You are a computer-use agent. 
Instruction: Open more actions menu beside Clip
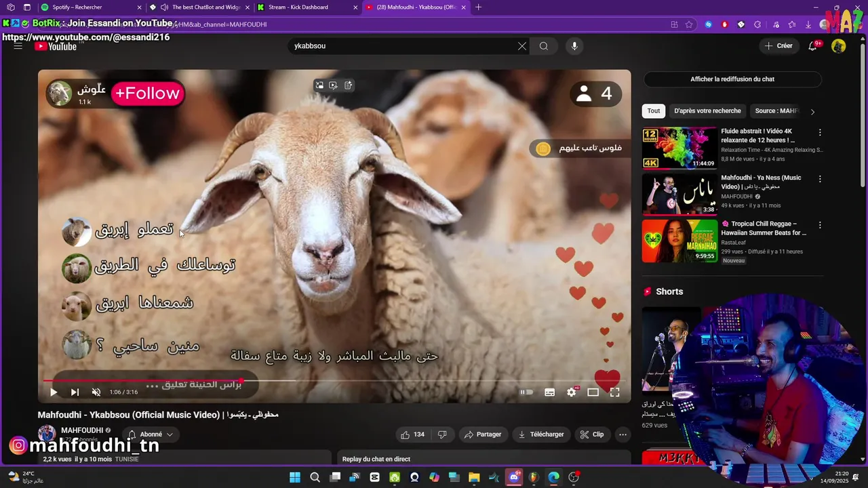tap(623, 434)
